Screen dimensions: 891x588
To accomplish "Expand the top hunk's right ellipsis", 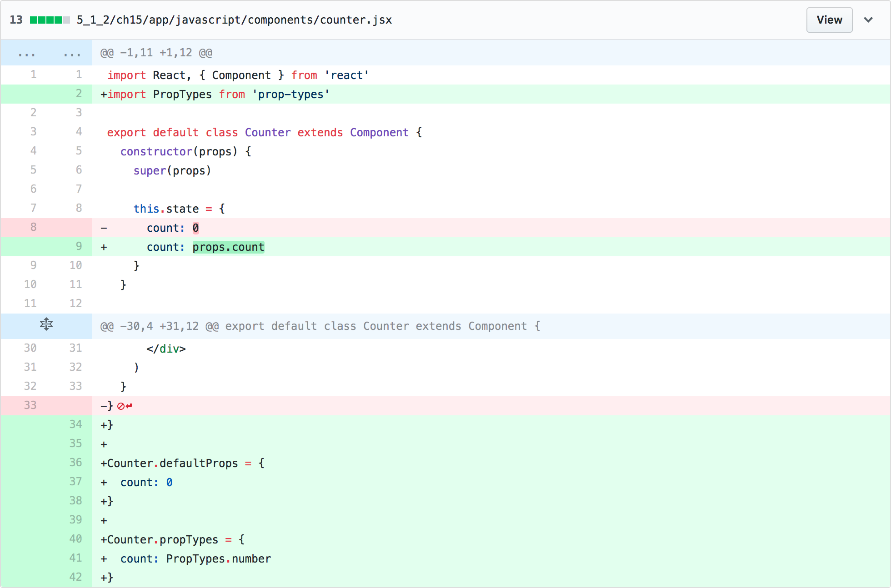I will click(72, 53).
